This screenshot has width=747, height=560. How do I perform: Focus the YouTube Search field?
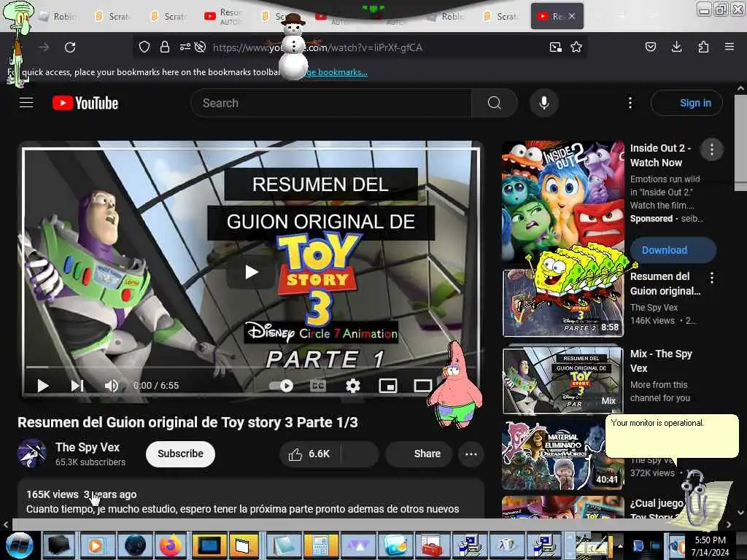(x=330, y=103)
